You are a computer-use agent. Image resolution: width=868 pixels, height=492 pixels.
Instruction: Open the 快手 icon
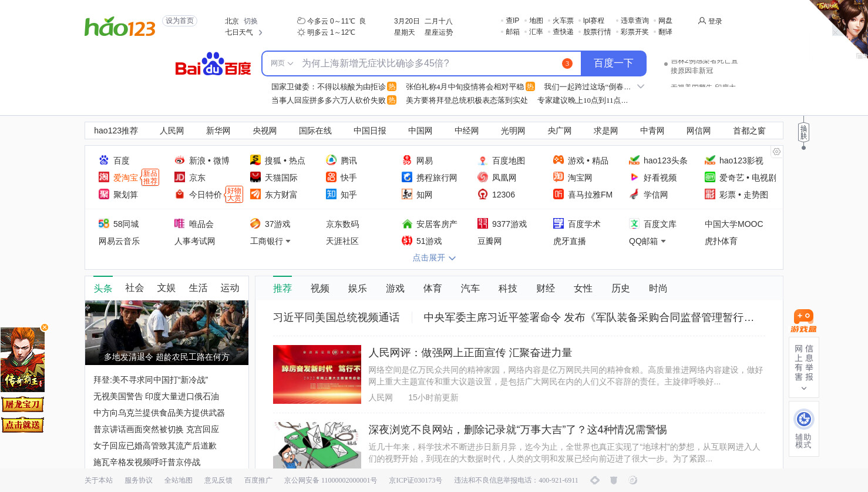click(331, 177)
